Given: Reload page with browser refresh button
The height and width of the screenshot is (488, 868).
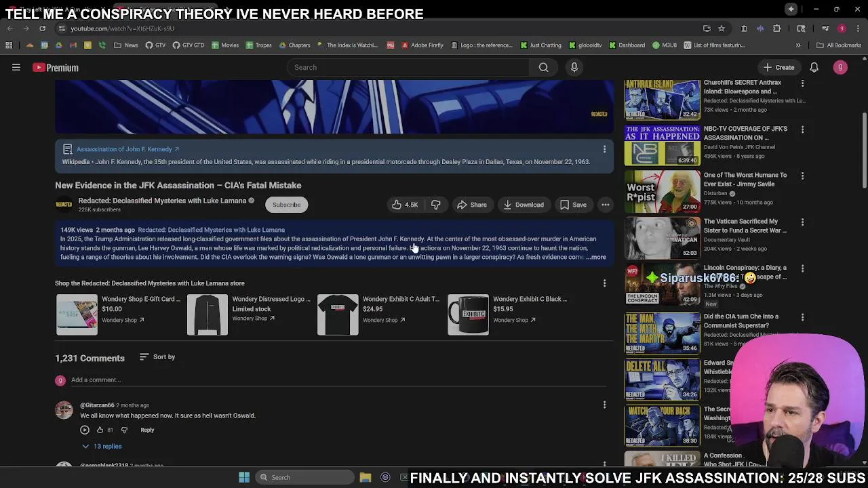Looking at the screenshot, I should (x=42, y=28).
